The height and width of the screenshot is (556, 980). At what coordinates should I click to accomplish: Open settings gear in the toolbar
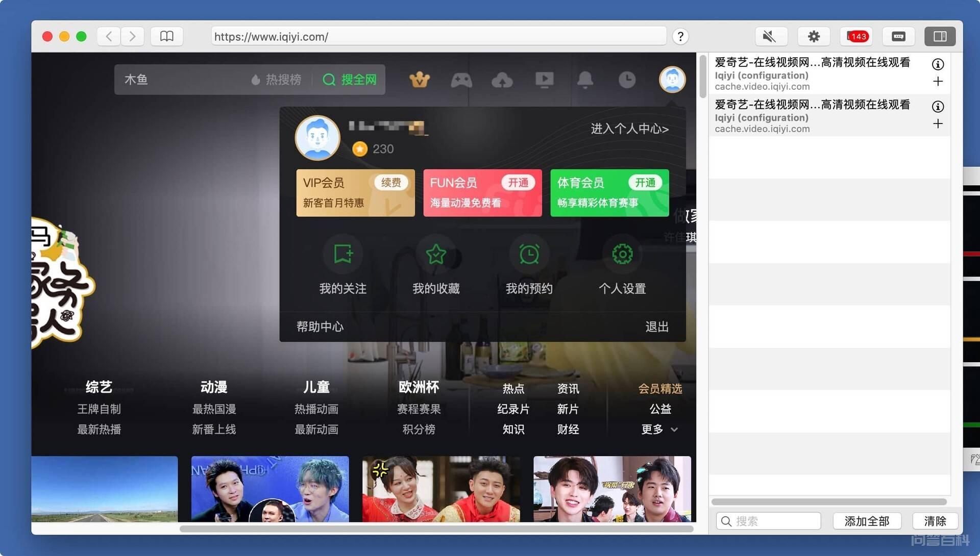[x=814, y=36]
